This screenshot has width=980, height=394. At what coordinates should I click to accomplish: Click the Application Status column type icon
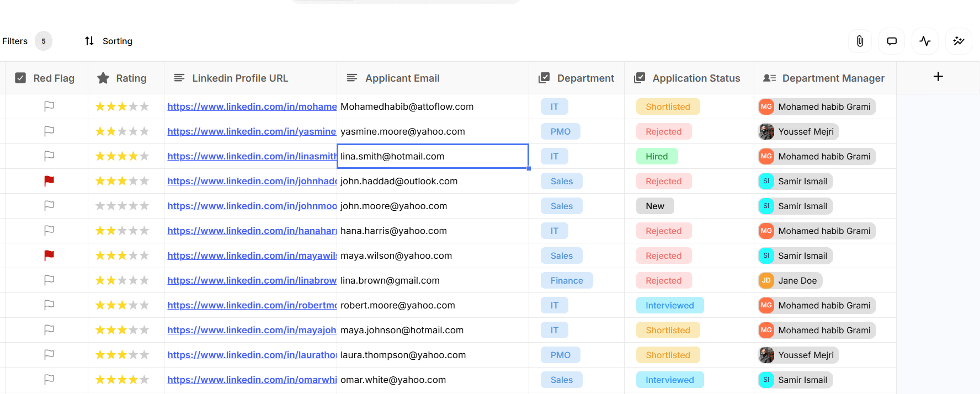tap(640, 78)
